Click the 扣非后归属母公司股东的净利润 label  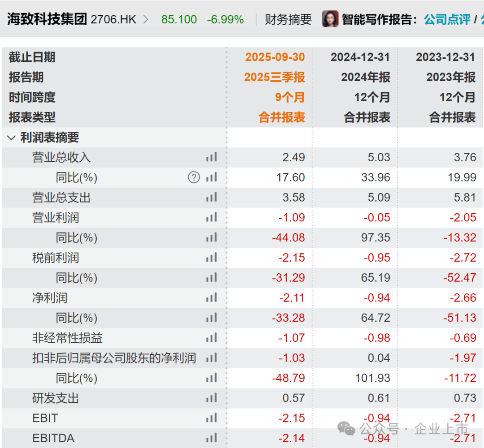click(114, 358)
